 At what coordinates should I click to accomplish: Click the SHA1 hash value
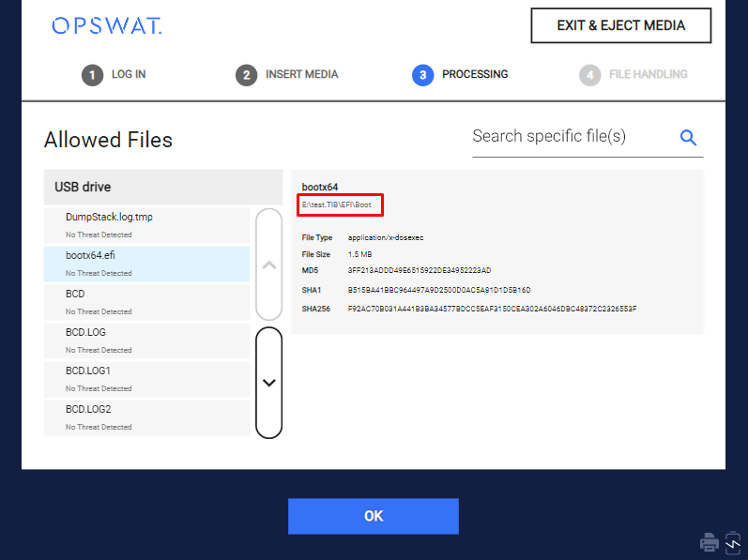(x=439, y=290)
